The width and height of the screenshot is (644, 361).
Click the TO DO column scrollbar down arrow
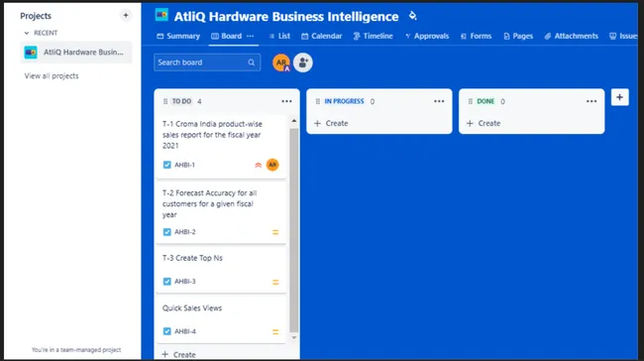click(294, 337)
